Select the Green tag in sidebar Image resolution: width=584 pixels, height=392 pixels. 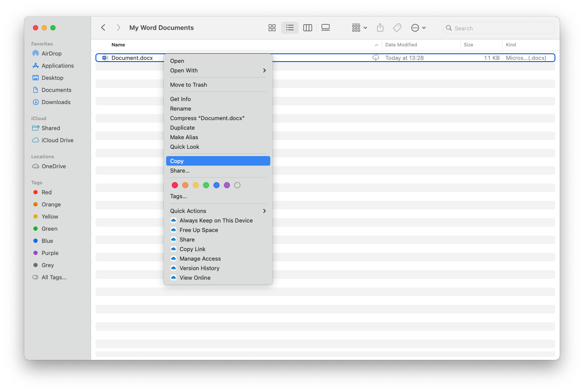click(x=45, y=229)
